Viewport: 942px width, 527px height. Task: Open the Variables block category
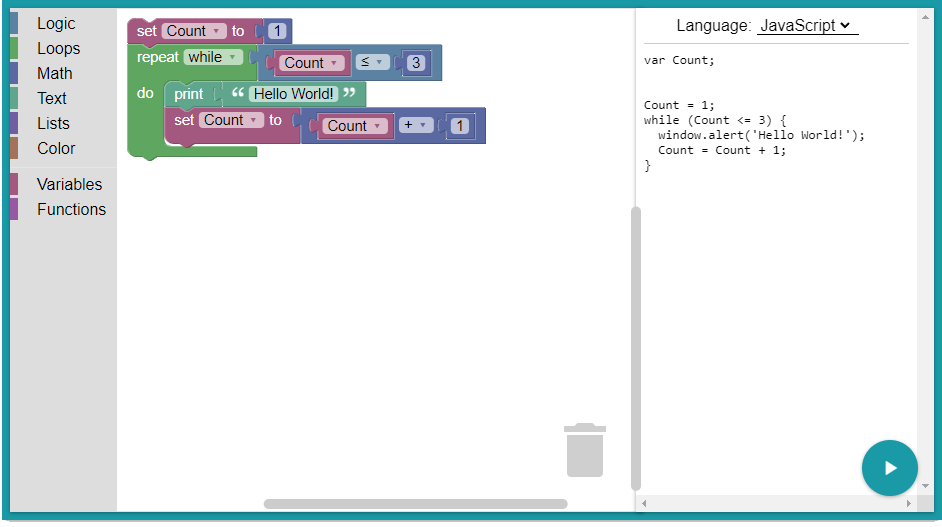click(x=69, y=184)
